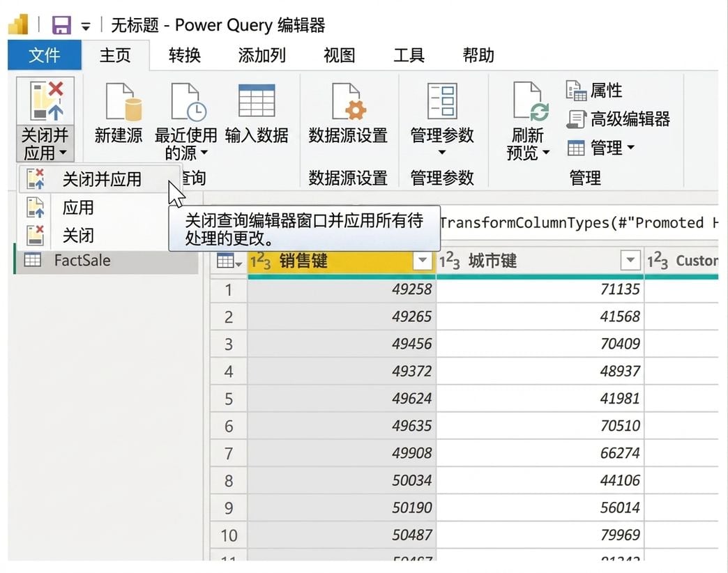Image resolution: width=728 pixels, height=573 pixels.
Task: Click cell 49456 in 销售键 column
Action: tap(342, 344)
